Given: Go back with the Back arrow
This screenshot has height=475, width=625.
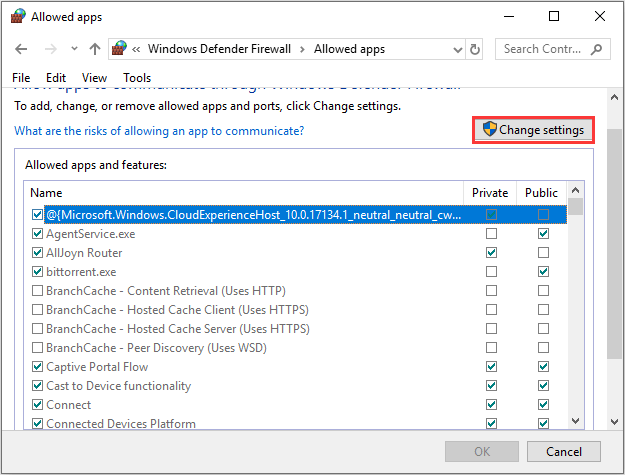Looking at the screenshot, I should pos(21,49).
